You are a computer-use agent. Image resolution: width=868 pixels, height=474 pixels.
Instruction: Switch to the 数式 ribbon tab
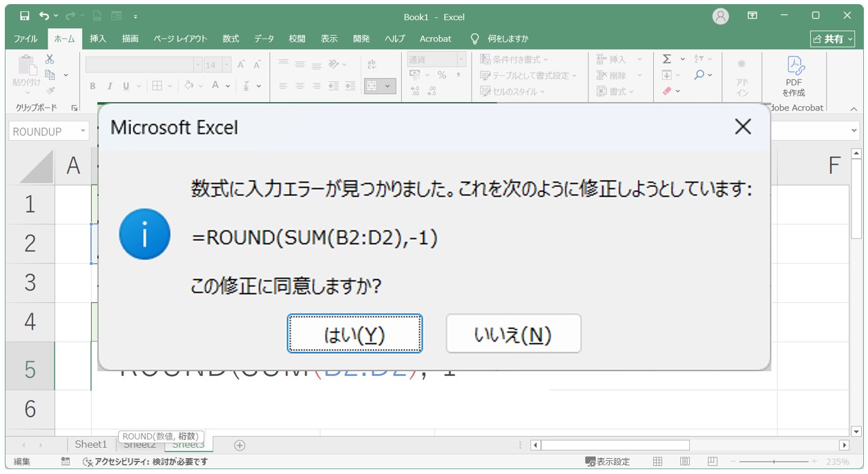tap(231, 39)
